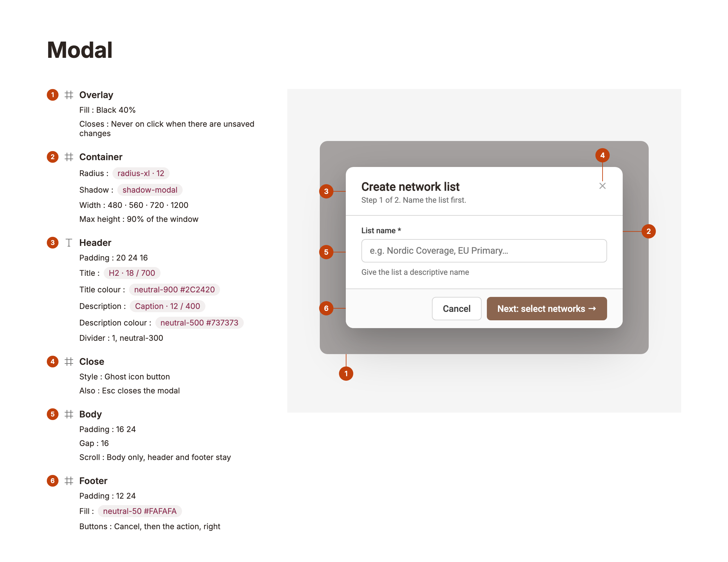Click 'Buttons : Cancel, then the action, right'

click(150, 527)
